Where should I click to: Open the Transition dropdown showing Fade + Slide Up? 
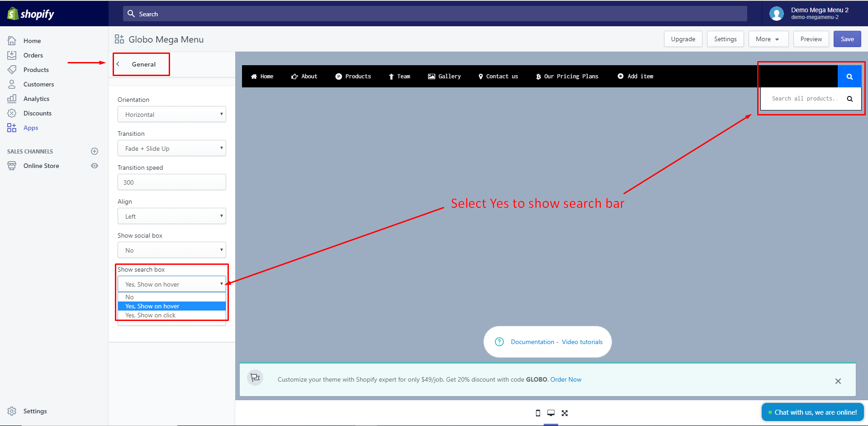coord(171,148)
